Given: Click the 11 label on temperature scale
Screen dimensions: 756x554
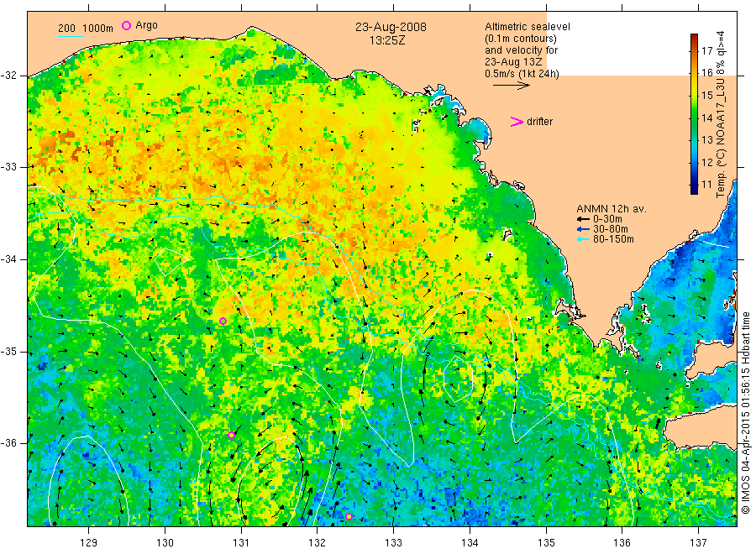Looking at the screenshot, I should point(706,184).
